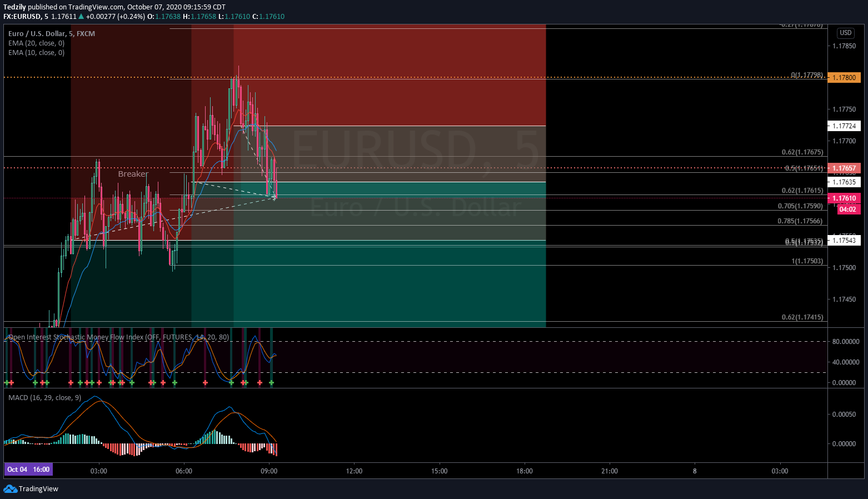
Task: Click the day 8 time axis label
Action: tap(695, 471)
